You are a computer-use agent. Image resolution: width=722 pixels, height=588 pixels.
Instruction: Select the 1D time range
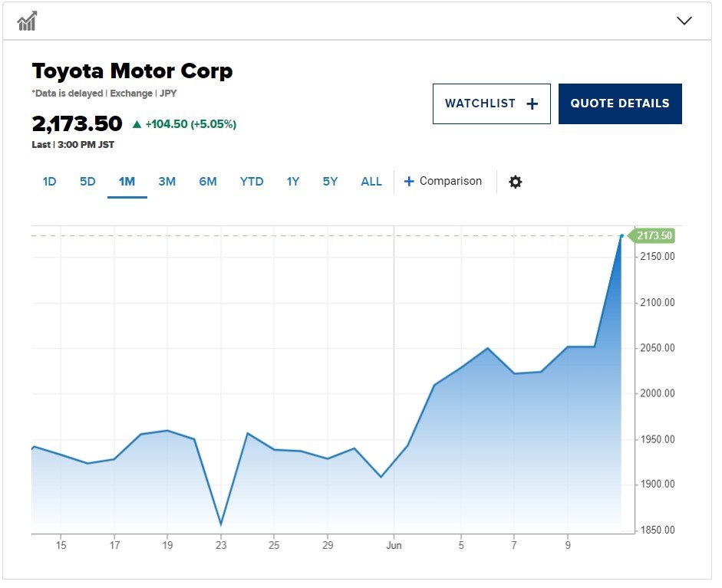[x=49, y=182]
